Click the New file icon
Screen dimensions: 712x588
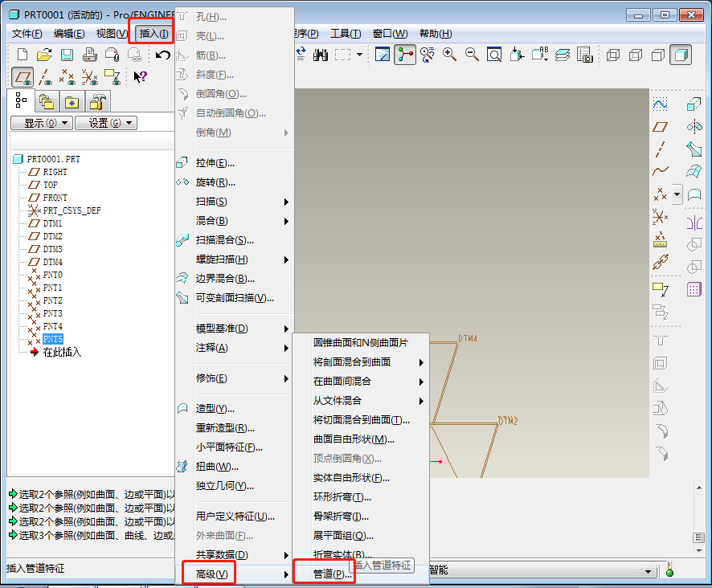(x=22, y=55)
